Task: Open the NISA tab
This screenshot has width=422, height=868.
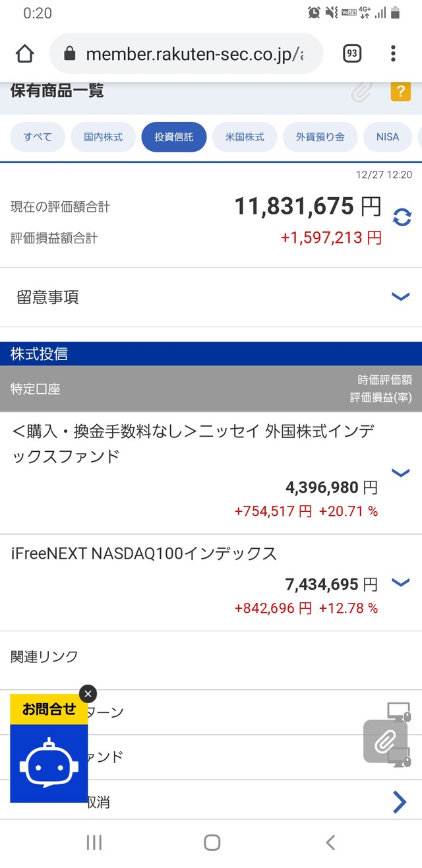Action: (x=388, y=137)
